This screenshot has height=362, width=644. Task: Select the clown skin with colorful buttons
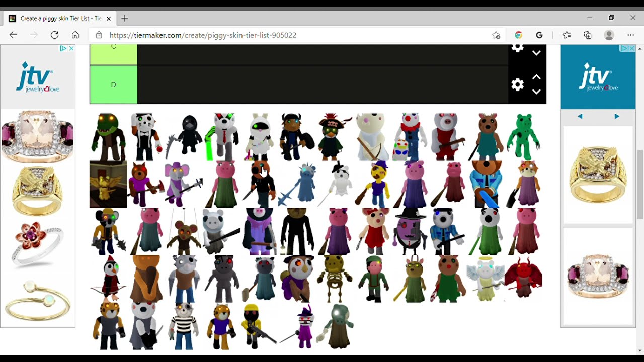tap(410, 137)
